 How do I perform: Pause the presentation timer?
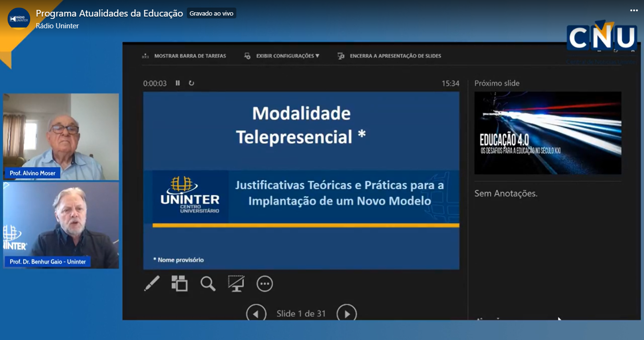pos(178,83)
